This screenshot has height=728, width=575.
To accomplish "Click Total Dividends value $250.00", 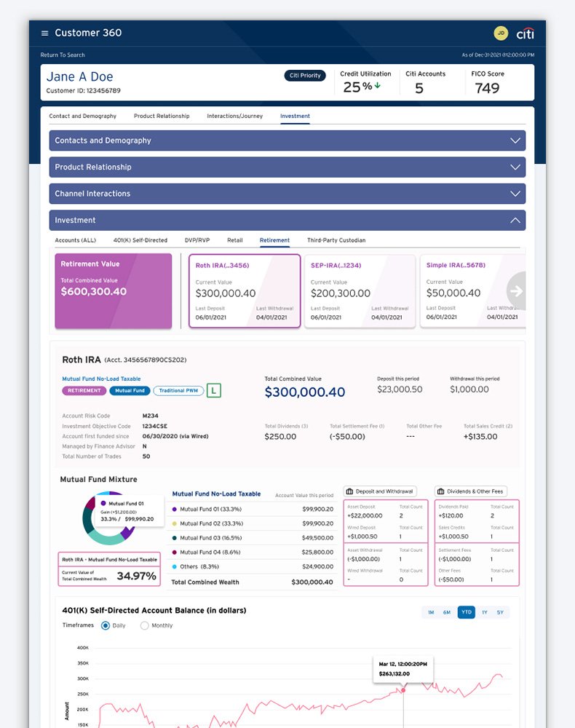I will 280,437.
